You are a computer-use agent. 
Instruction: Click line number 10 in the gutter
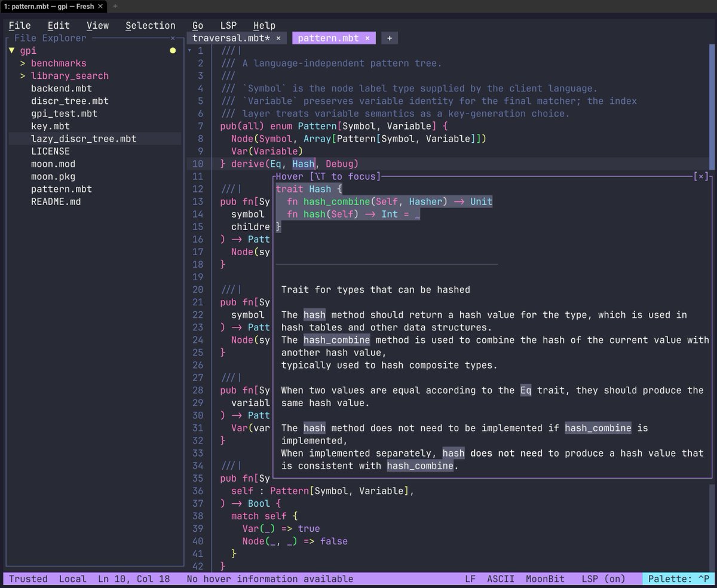click(198, 164)
